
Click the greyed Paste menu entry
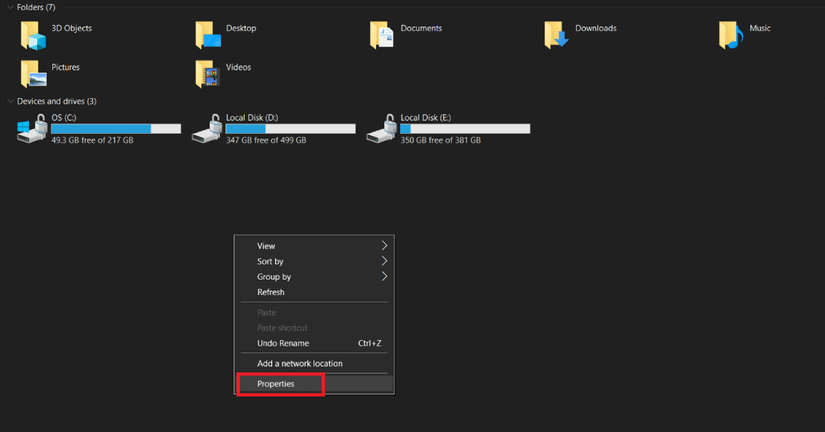point(314,313)
